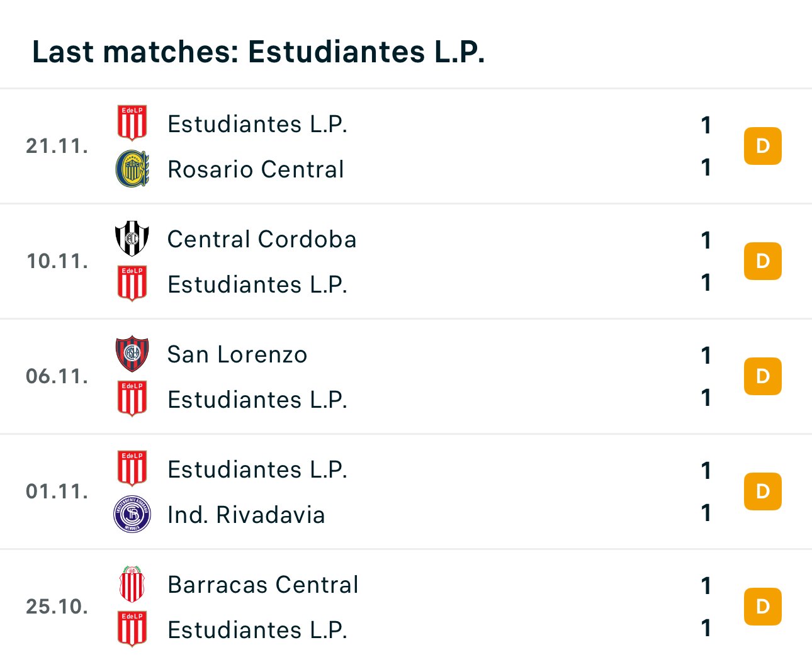Select the 01.11. match date
The image size is (812, 662).
(x=57, y=491)
